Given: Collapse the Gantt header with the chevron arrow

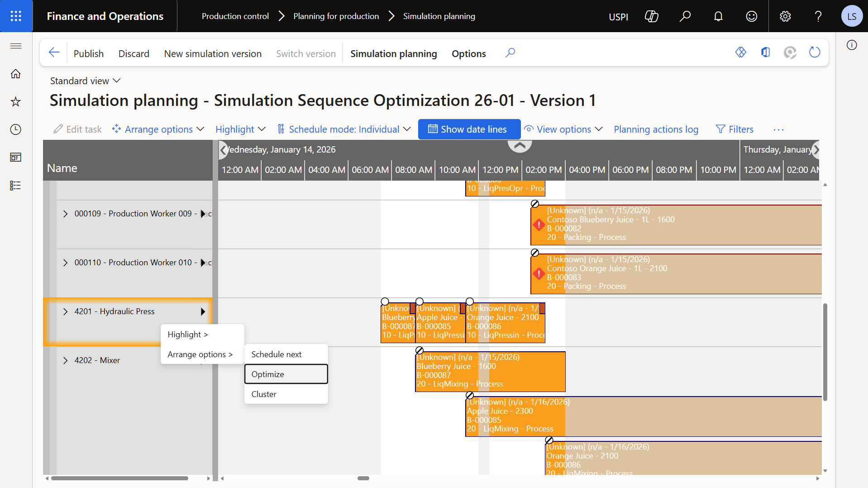Looking at the screenshot, I should [520, 145].
